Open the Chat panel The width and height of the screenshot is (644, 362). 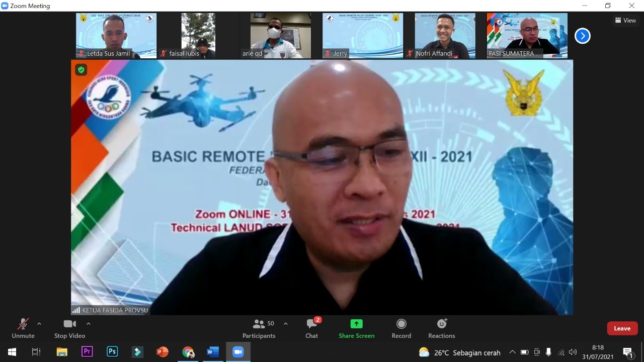pyautogui.click(x=311, y=328)
